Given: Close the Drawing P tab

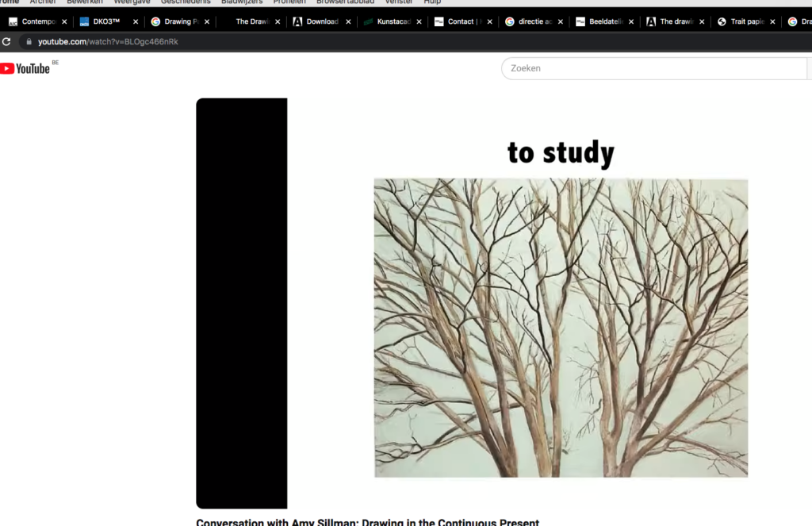Looking at the screenshot, I should [207, 21].
